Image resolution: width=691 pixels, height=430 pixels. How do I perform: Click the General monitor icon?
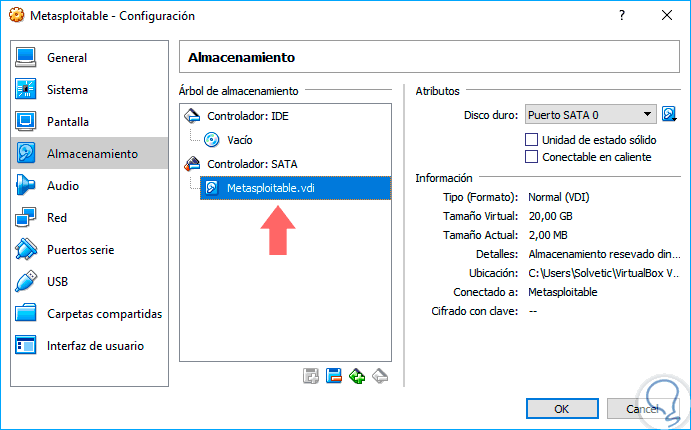(26, 58)
